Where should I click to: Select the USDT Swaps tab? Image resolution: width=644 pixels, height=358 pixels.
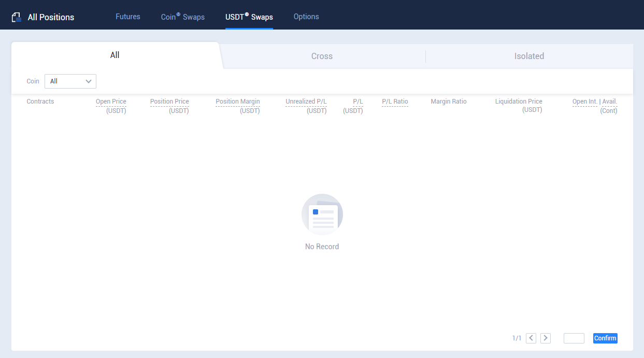pyautogui.click(x=249, y=17)
